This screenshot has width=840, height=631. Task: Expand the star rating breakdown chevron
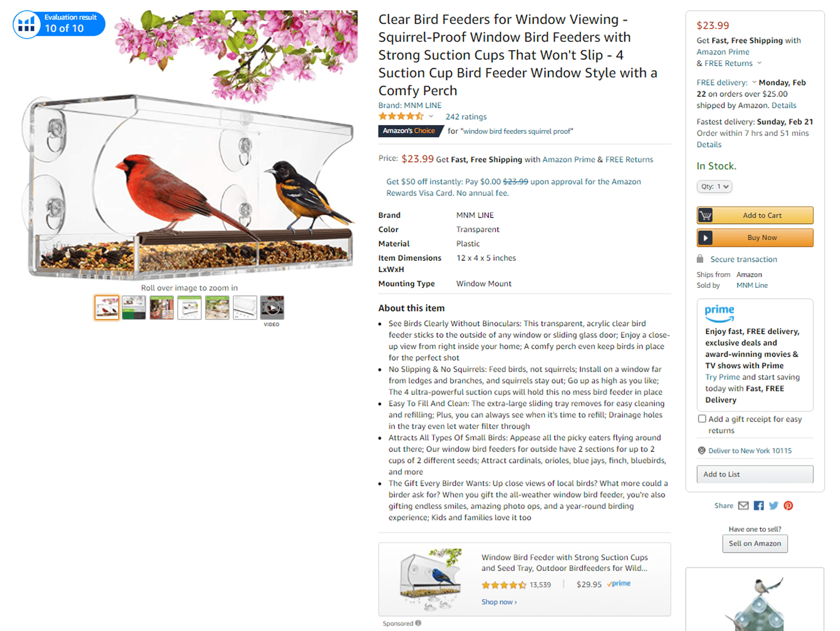431,116
